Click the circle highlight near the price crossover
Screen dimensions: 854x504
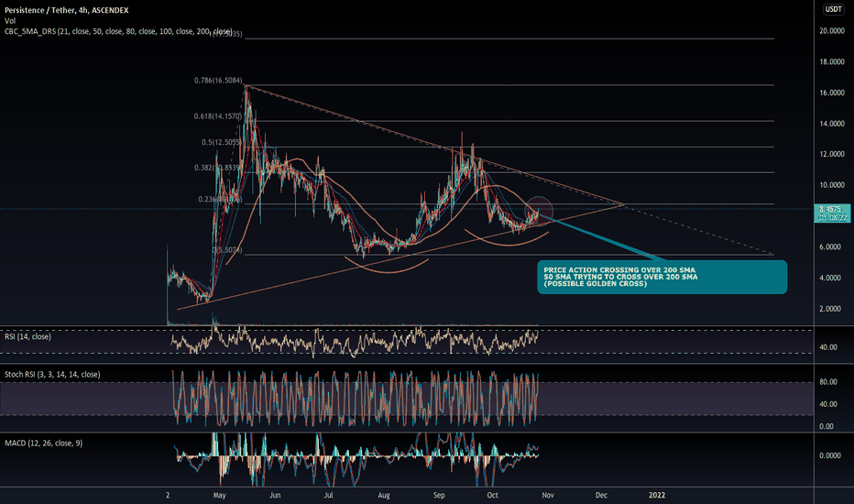tap(539, 211)
